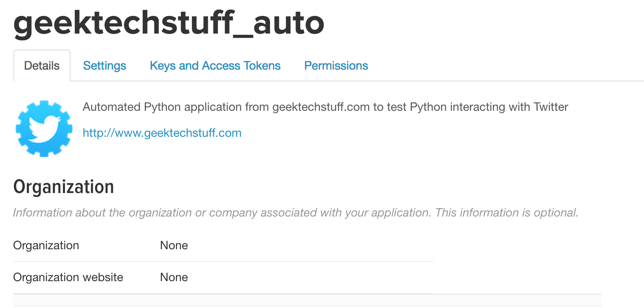Select the application description text
Image resolution: width=644 pixels, height=308 pixels.
pyautogui.click(x=325, y=107)
